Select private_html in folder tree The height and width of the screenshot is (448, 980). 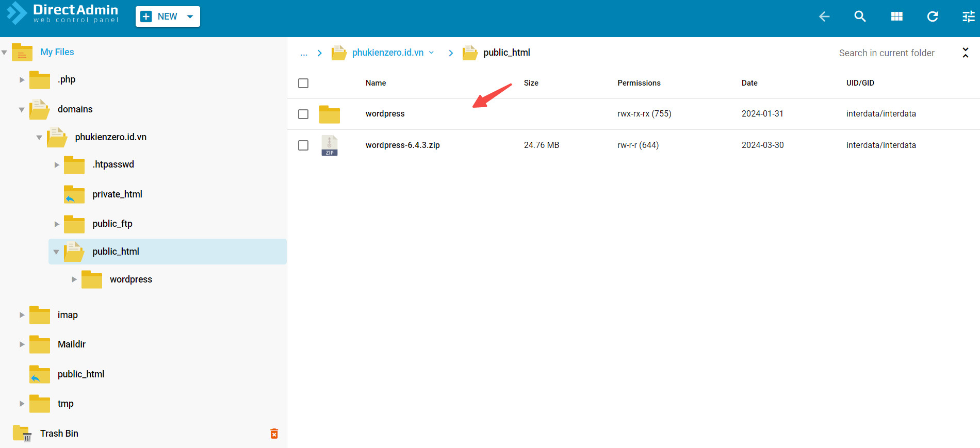click(118, 194)
